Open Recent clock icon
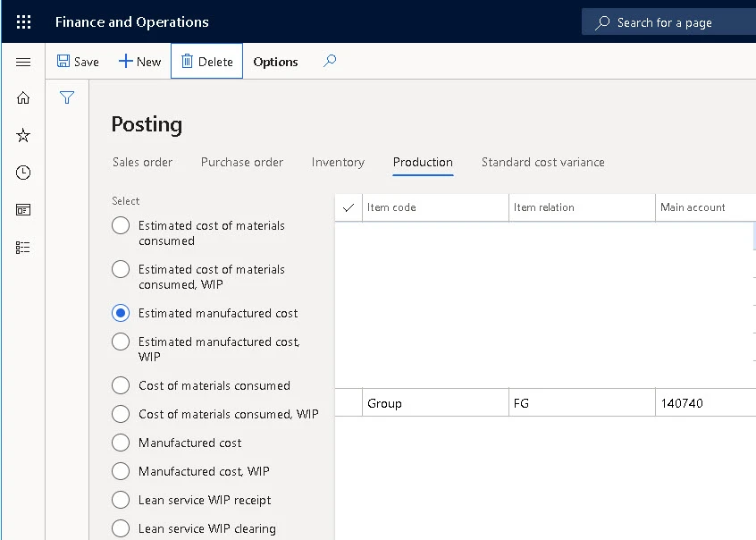The height and width of the screenshot is (540, 756). tap(23, 173)
